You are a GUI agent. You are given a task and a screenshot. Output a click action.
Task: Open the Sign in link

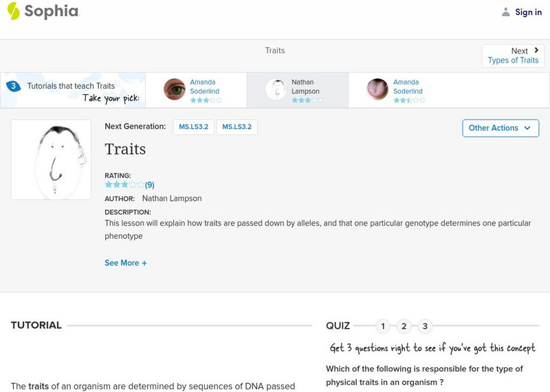click(x=528, y=12)
